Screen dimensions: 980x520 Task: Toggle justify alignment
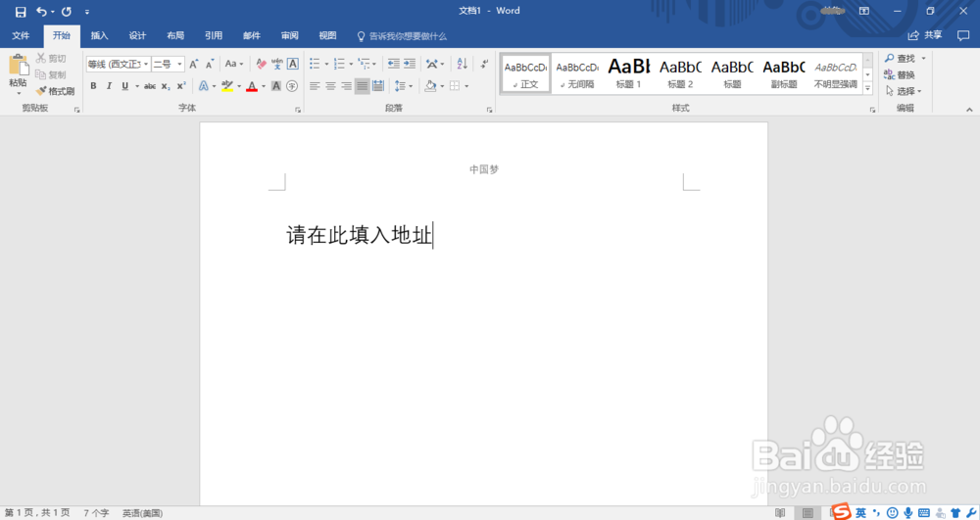coord(362,86)
